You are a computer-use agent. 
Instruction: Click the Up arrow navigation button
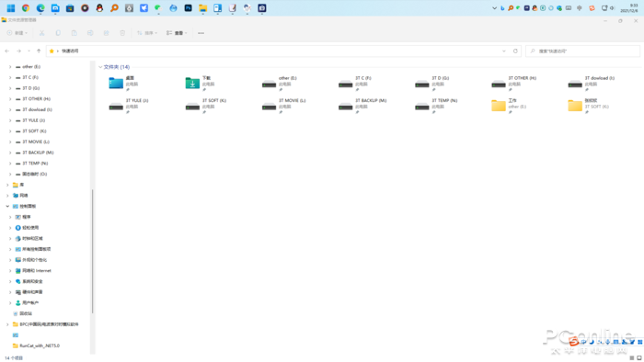[39, 51]
